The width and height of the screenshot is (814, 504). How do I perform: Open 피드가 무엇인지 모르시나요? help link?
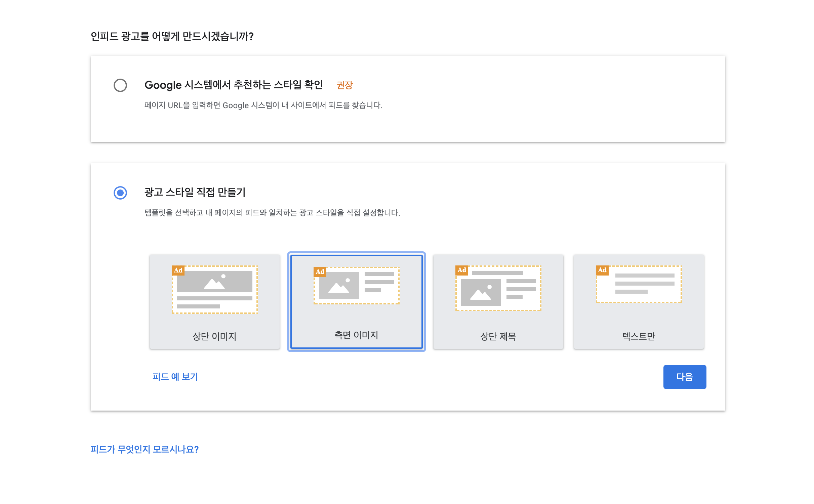(x=145, y=449)
